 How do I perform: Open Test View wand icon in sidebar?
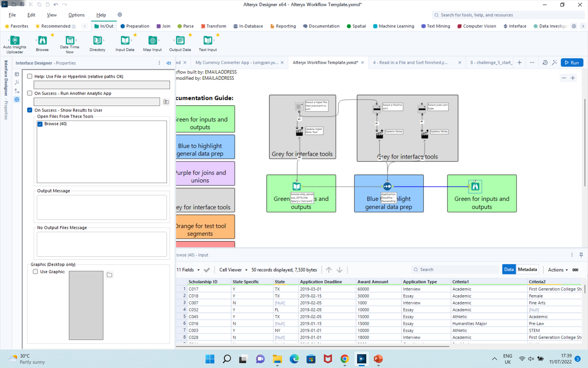point(17,82)
